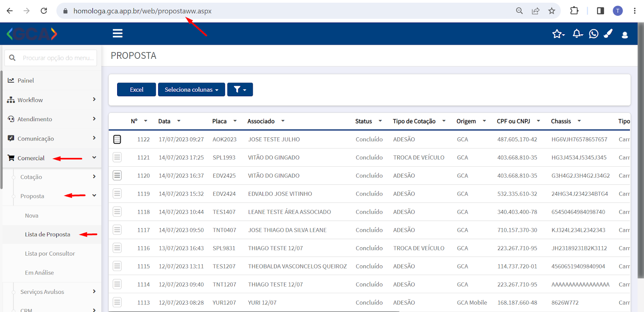Toggle the browser side panel
The image size is (644, 312).
600,11
